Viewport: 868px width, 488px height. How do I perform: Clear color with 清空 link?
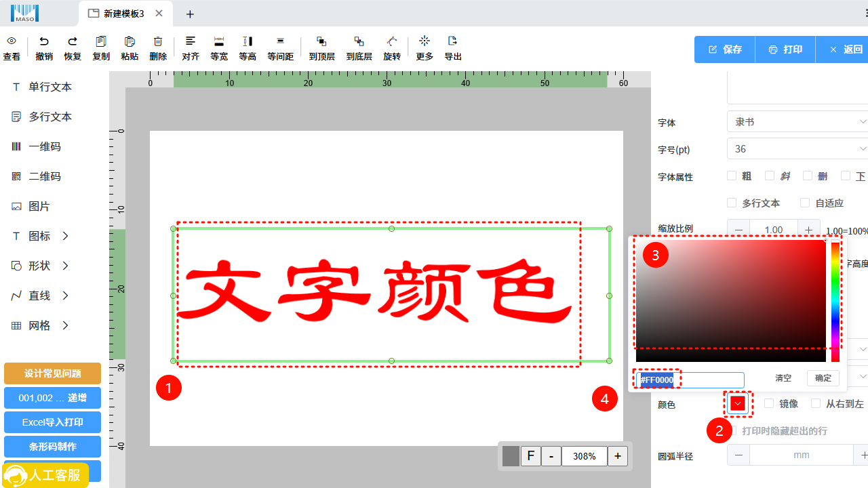(x=783, y=378)
